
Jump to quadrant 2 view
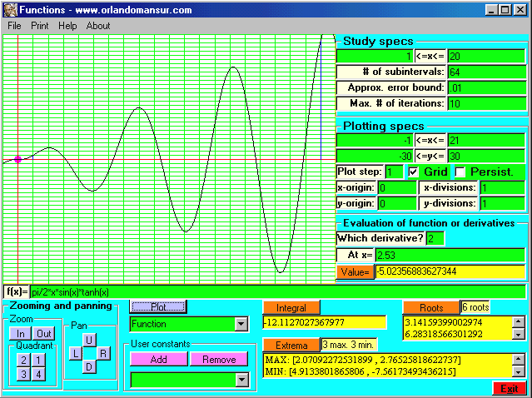pos(22,360)
